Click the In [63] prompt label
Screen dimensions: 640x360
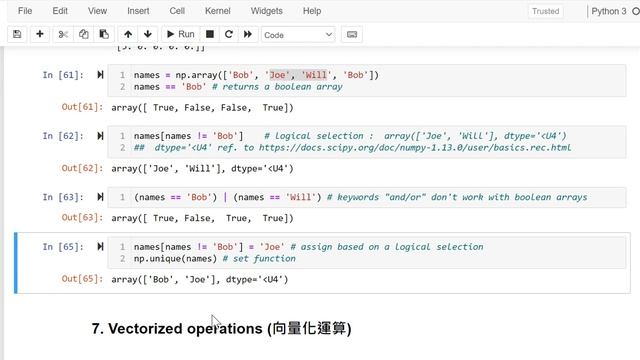click(x=63, y=197)
